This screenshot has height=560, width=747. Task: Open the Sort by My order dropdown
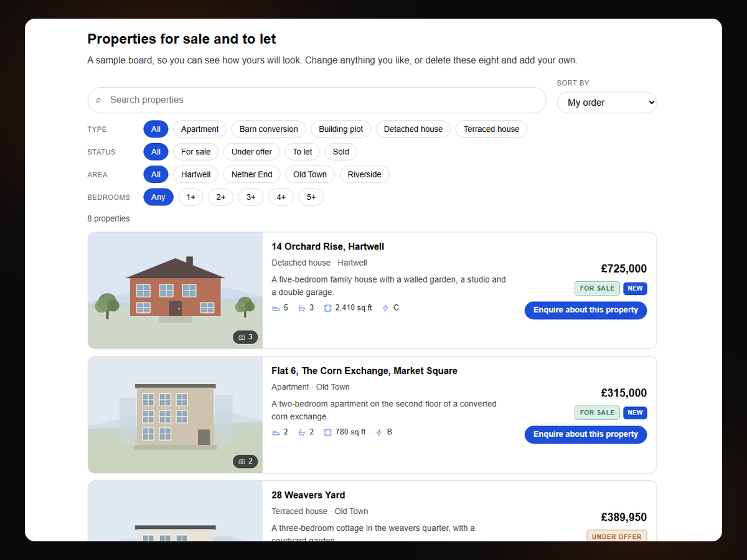607,103
